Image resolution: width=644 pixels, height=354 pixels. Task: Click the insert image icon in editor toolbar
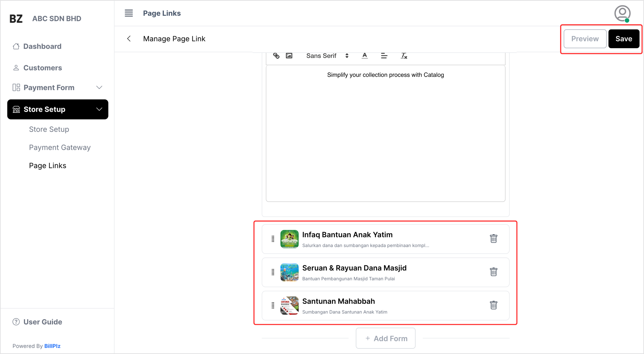click(289, 56)
